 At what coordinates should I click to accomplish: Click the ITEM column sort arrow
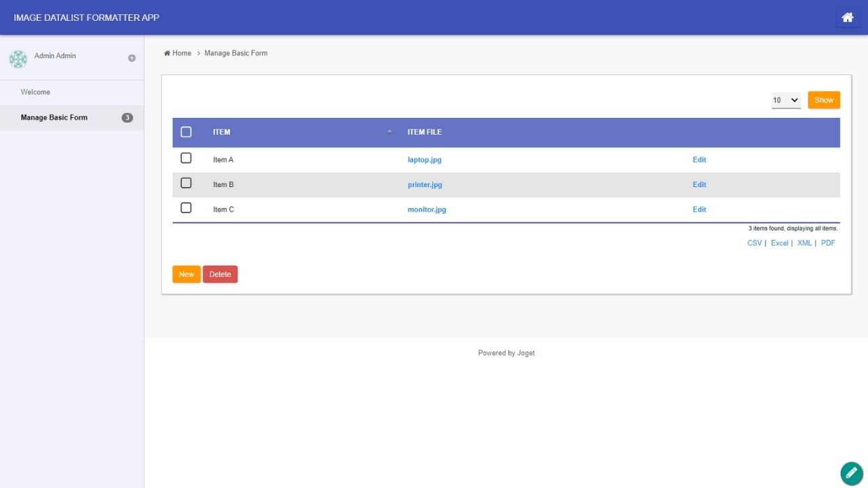[x=389, y=132]
